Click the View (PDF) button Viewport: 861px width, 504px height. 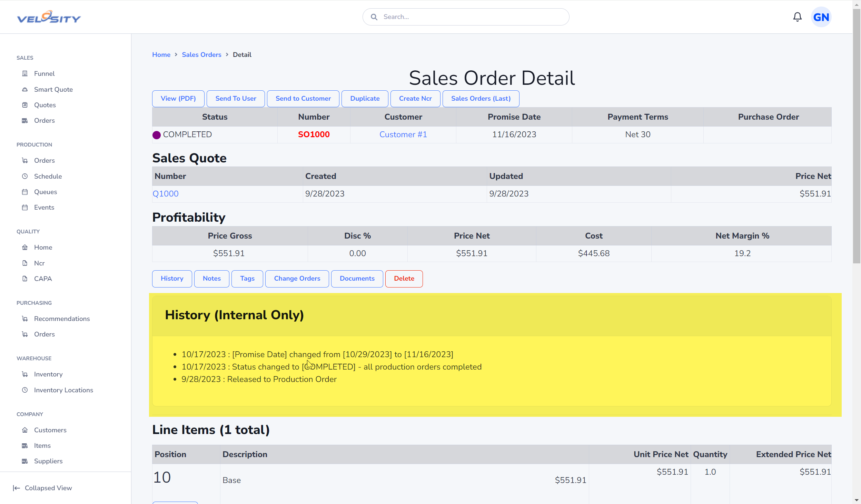tap(178, 99)
